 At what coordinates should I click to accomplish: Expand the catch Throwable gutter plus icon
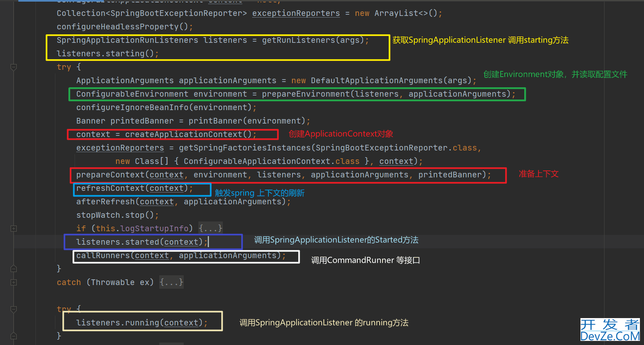tap(13, 282)
